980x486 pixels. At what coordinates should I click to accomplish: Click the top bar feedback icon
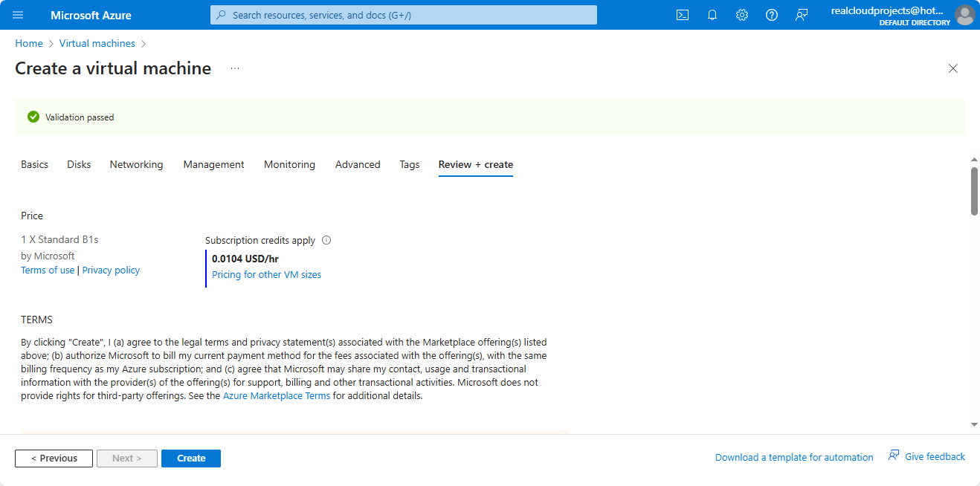(801, 15)
